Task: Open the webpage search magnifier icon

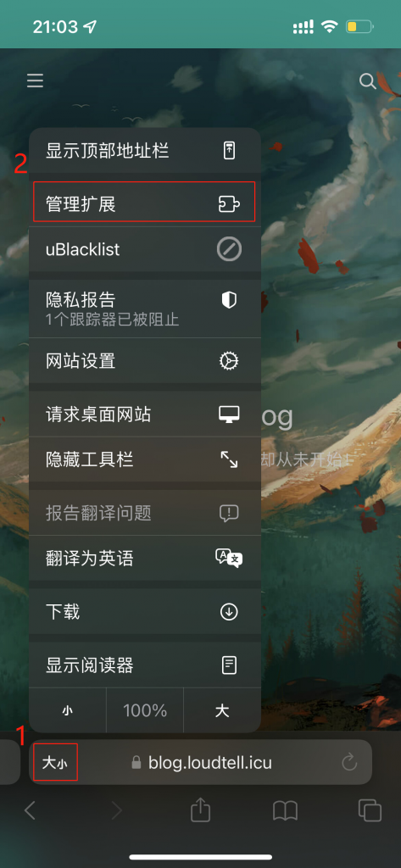Action: click(368, 81)
